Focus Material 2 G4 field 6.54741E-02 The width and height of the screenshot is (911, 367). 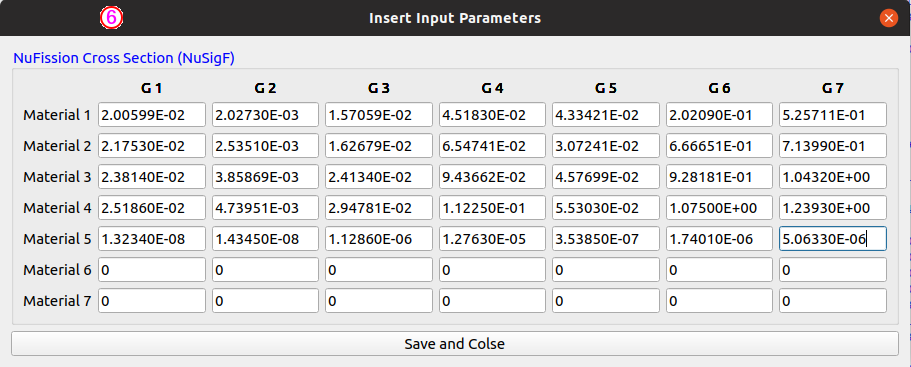tap(492, 146)
